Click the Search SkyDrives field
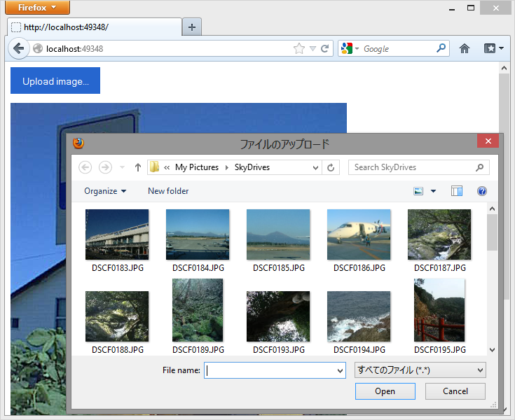This screenshot has height=420, width=515. click(419, 167)
